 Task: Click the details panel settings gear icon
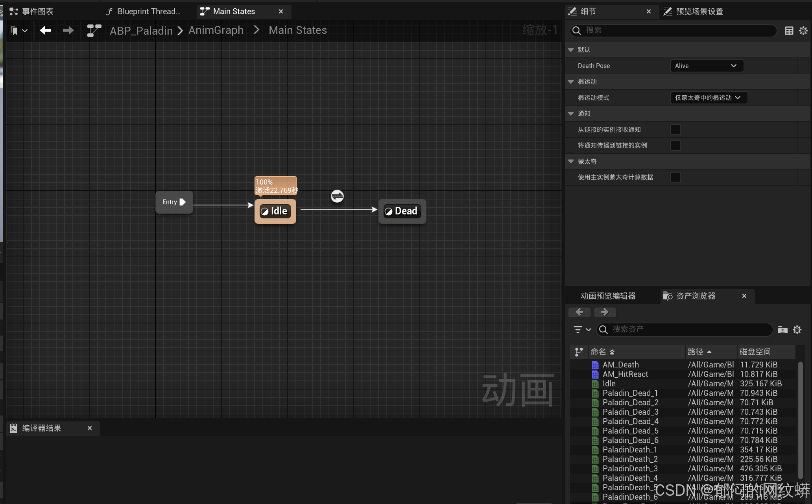click(x=803, y=31)
